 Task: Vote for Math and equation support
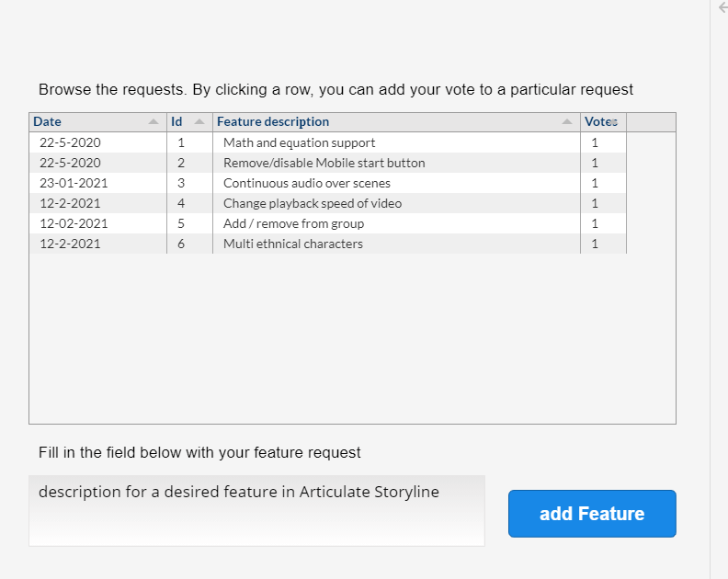pos(299,142)
